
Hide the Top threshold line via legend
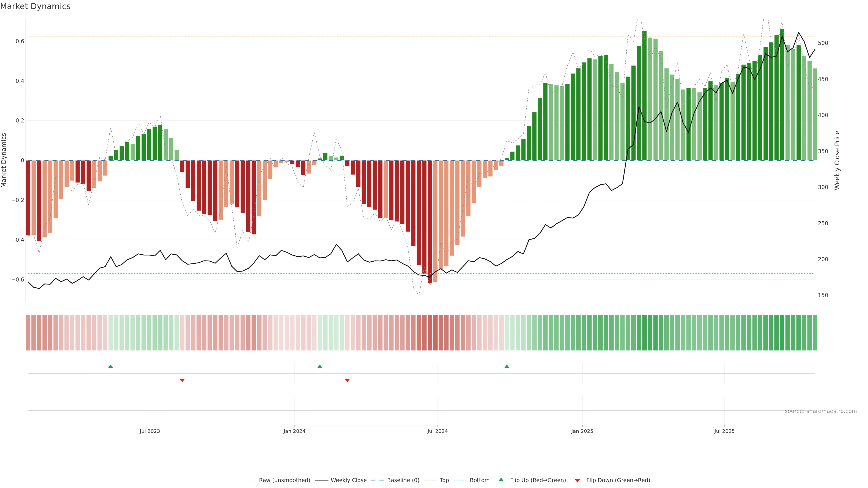(x=444, y=480)
